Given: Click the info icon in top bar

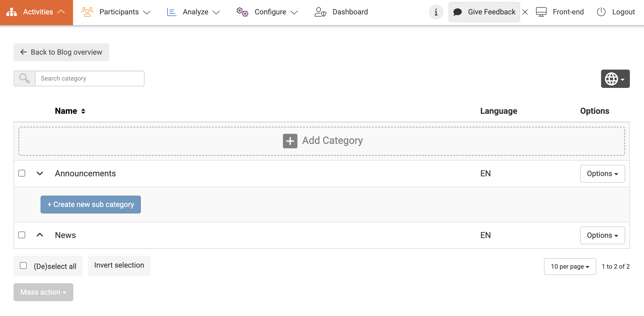Looking at the screenshot, I should [436, 12].
